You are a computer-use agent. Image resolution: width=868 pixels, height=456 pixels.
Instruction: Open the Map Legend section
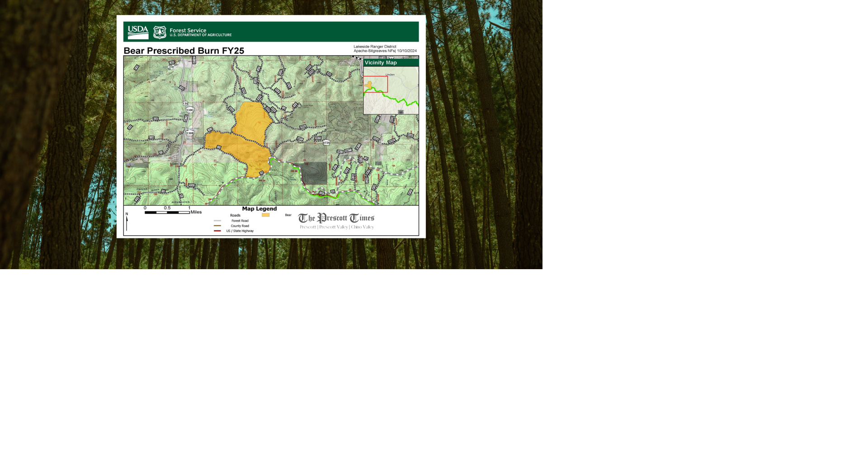tap(259, 209)
